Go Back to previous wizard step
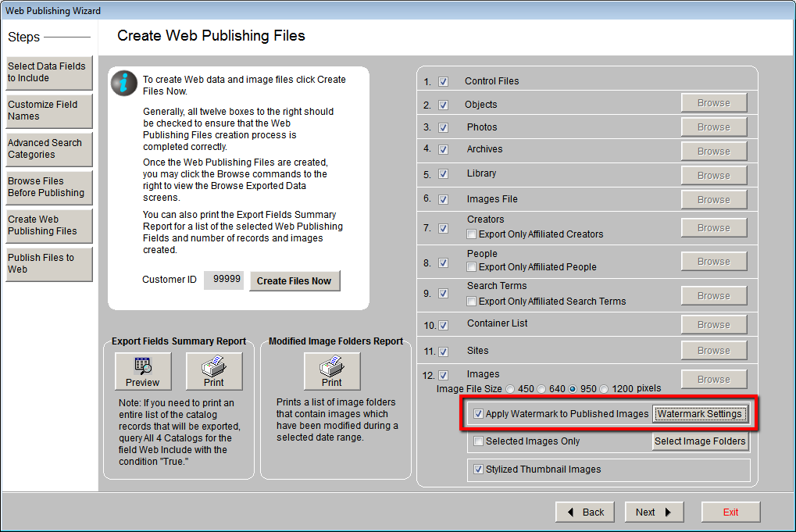Image resolution: width=796 pixels, height=532 pixels. 584,512
